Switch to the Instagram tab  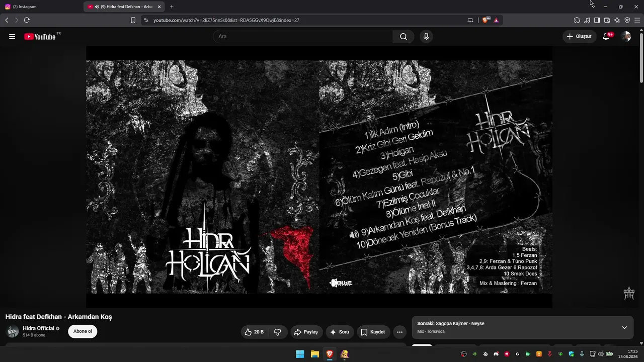point(42,7)
